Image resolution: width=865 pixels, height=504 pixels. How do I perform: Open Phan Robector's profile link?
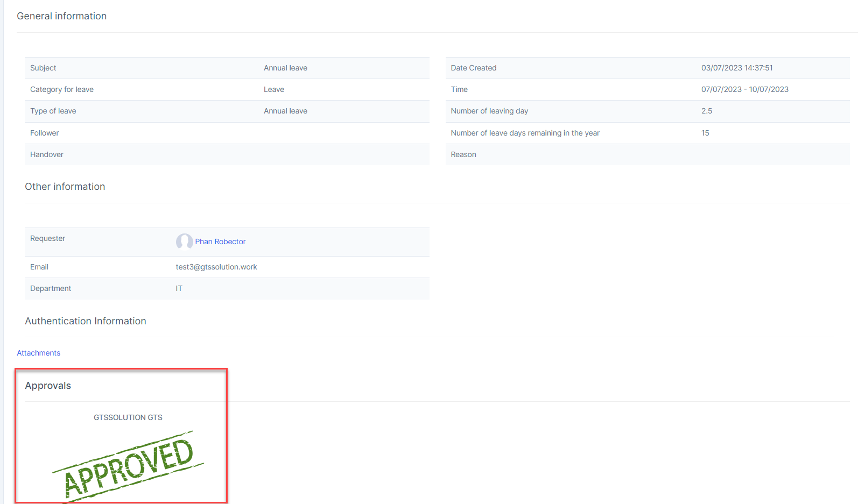pyautogui.click(x=220, y=242)
